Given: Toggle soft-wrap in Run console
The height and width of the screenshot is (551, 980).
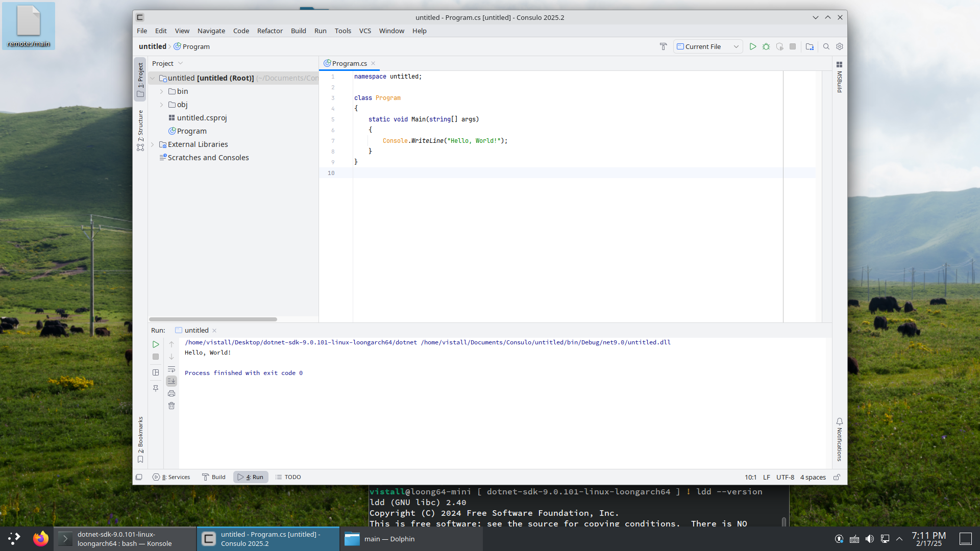Looking at the screenshot, I should pyautogui.click(x=171, y=369).
